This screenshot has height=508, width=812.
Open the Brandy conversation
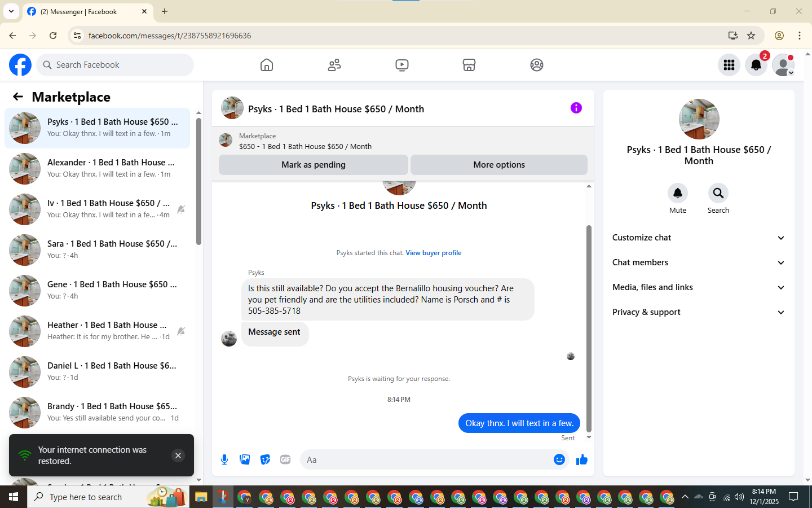[x=98, y=413]
